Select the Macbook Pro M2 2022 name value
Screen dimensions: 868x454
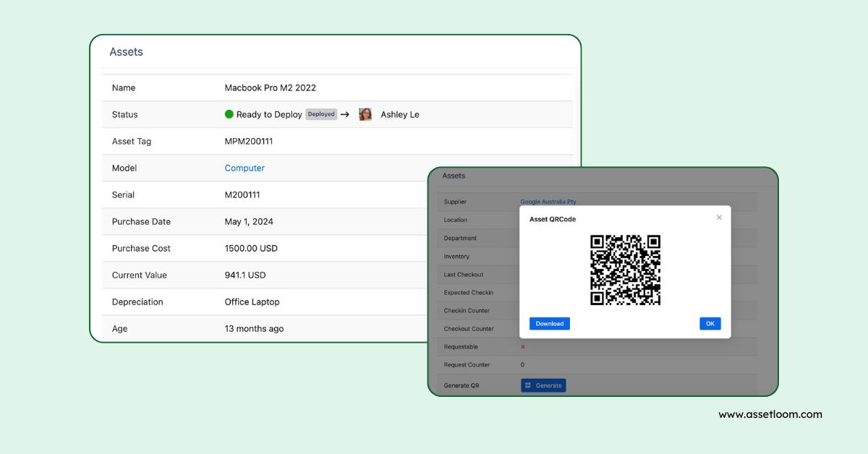click(271, 87)
